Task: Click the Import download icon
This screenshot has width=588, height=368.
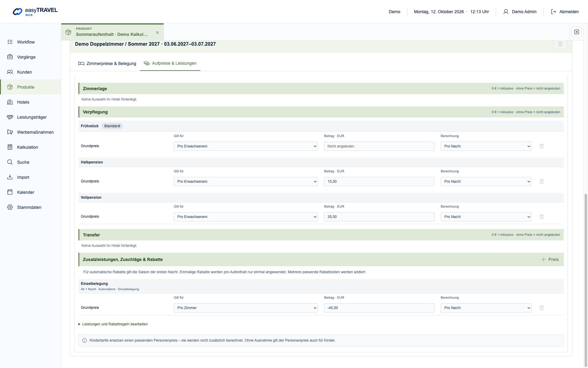Action: coord(10,177)
